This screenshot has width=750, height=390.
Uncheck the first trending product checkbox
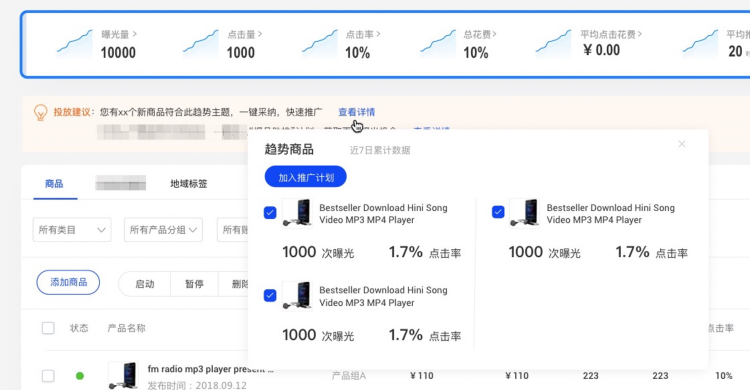[x=270, y=212]
